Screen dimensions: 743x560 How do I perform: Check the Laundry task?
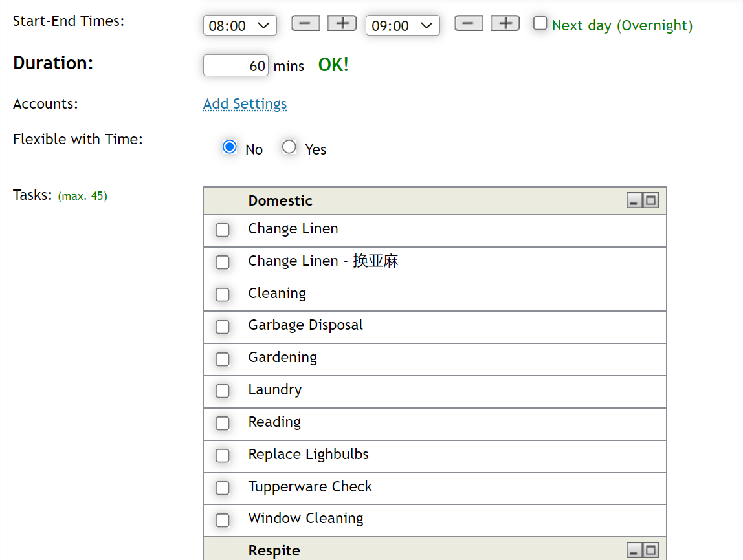(223, 391)
